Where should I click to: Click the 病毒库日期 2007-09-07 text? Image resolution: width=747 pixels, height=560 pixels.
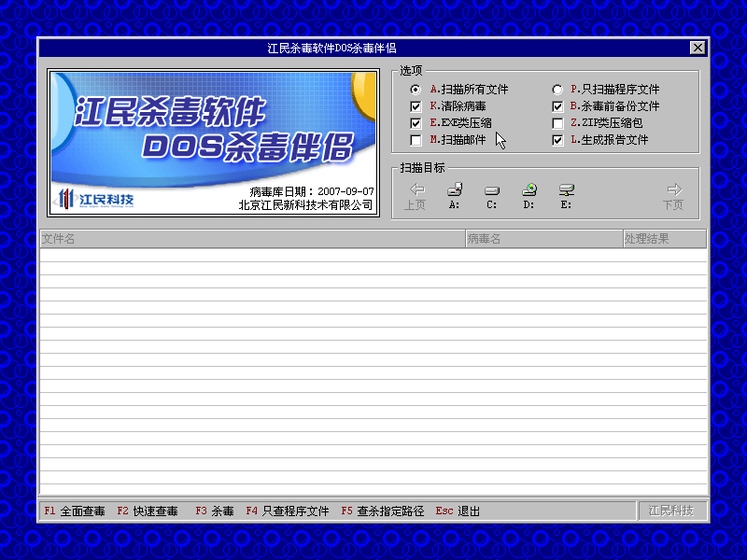(312, 191)
